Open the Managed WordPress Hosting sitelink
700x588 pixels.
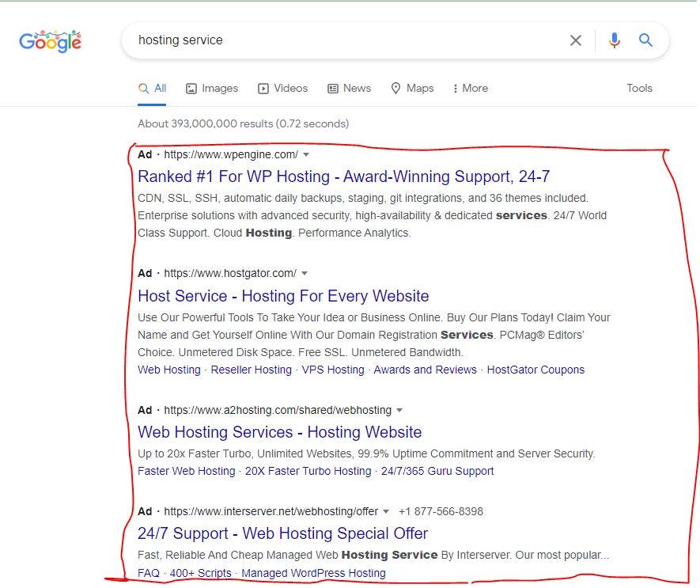pos(313,573)
